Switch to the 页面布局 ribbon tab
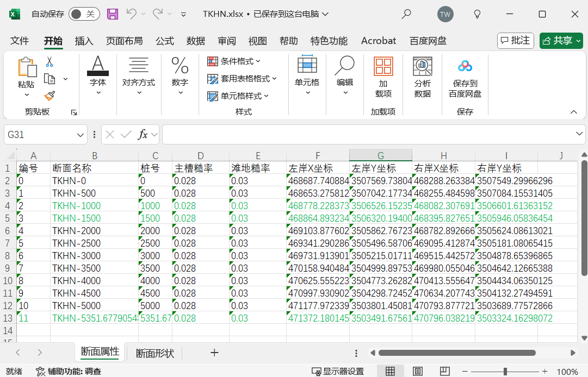 (x=124, y=41)
